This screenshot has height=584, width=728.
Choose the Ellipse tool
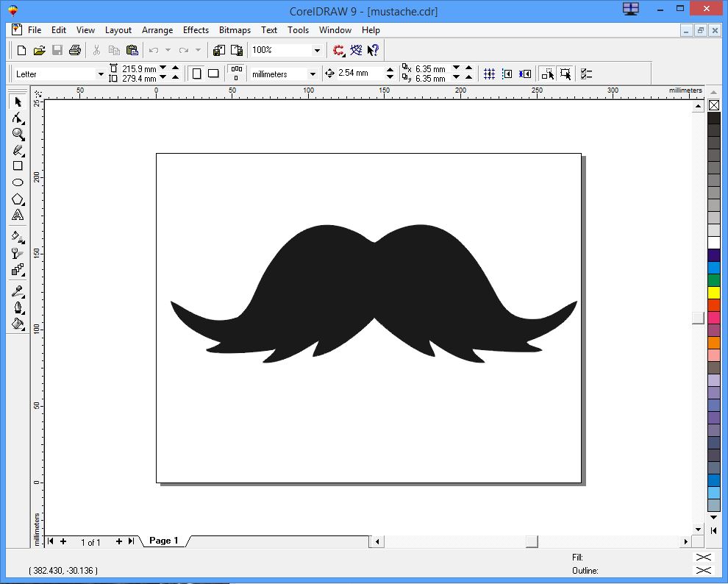point(18,182)
